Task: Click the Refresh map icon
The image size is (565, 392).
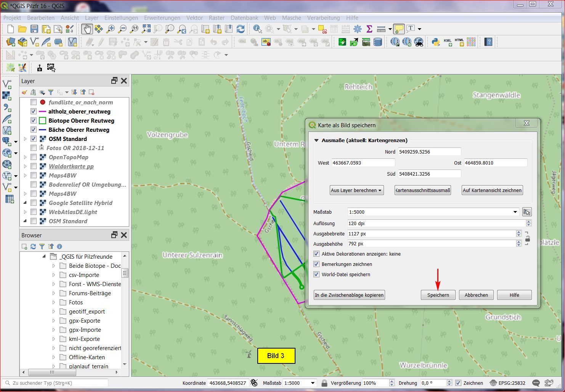Action: coord(241,29)
